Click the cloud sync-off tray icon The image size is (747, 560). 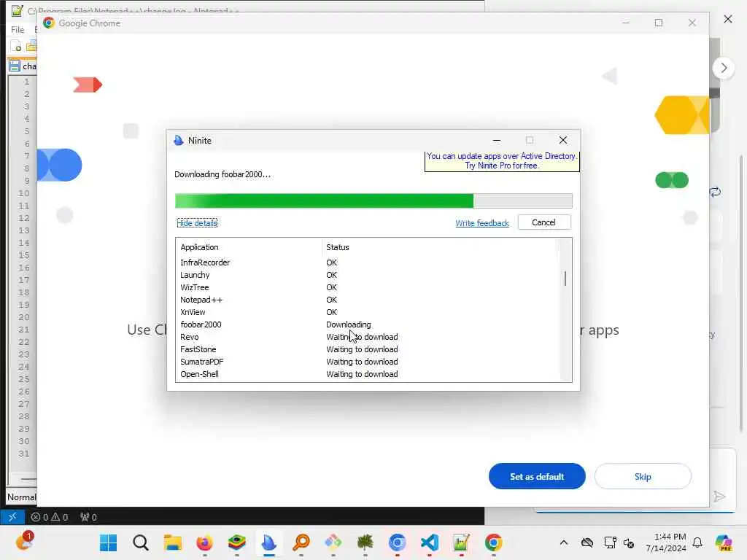click(587, 542)
